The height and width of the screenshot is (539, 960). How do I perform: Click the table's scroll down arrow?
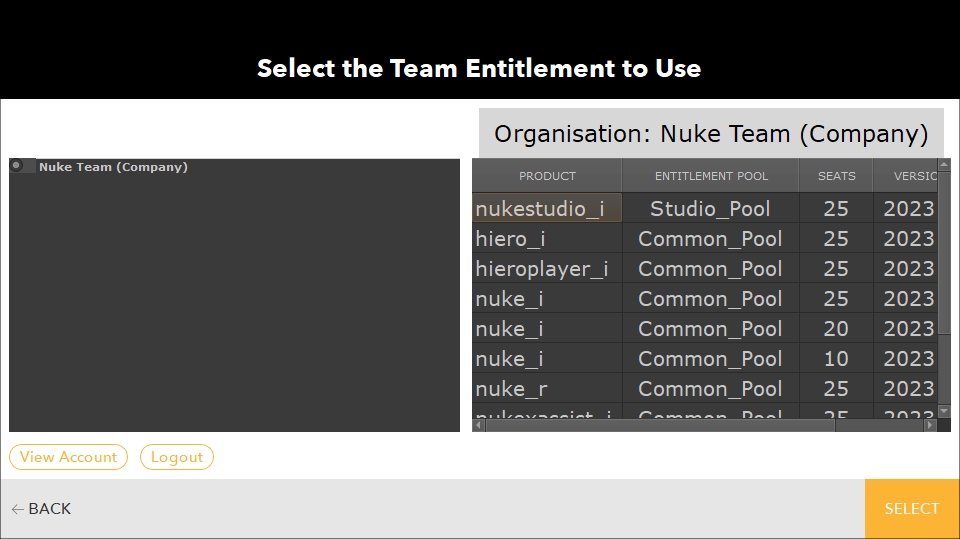tap(944, 411)
